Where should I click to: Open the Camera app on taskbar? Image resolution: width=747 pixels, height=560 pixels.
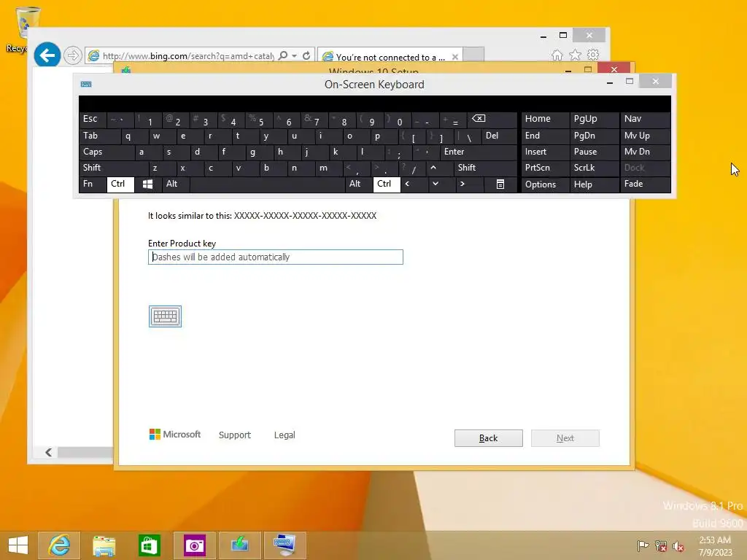[x=194, y=545]
